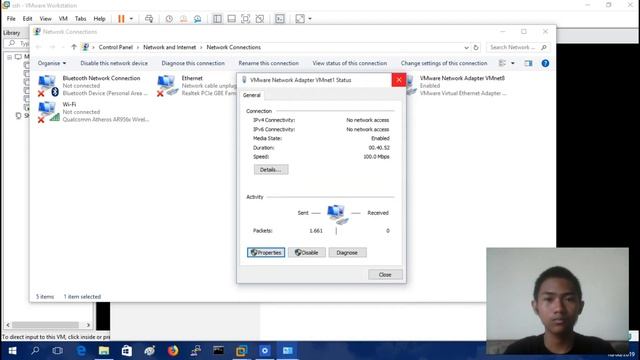This screenshot has height=360, width=640.
Task: Toggle the preview pane icon
Action: pyautogui.click(x=528, y=63)
